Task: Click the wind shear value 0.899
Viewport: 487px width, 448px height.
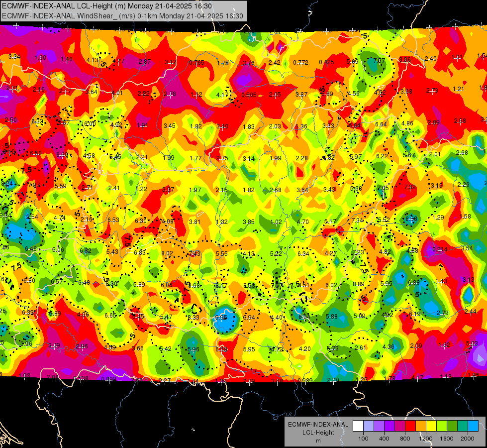Action: [x=108, y=379]
